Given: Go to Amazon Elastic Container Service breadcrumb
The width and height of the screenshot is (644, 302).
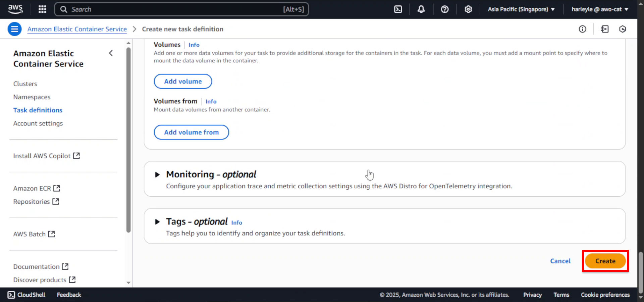Looking at the screenshot, I should click(x=77, y=29).
